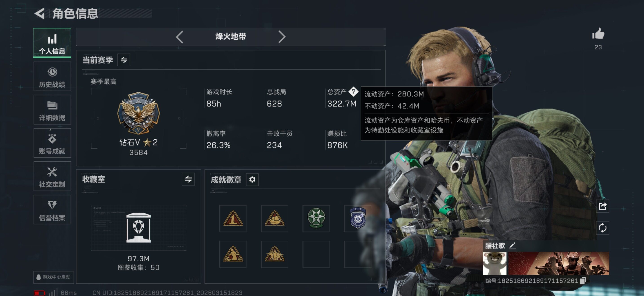Copy the player ID number with the copy icon
Screen dimensions: 644x296
click(582, 281)
